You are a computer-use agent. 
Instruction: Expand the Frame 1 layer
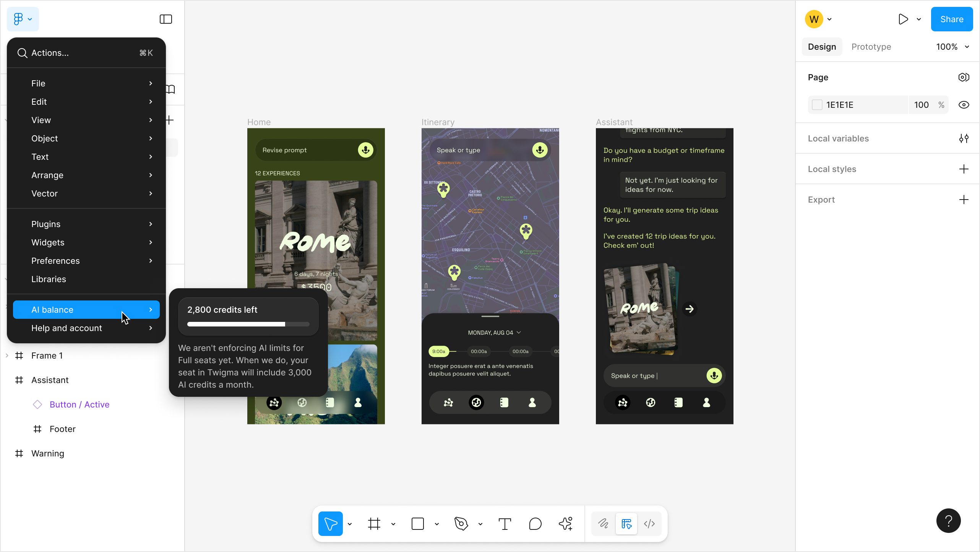7,356
